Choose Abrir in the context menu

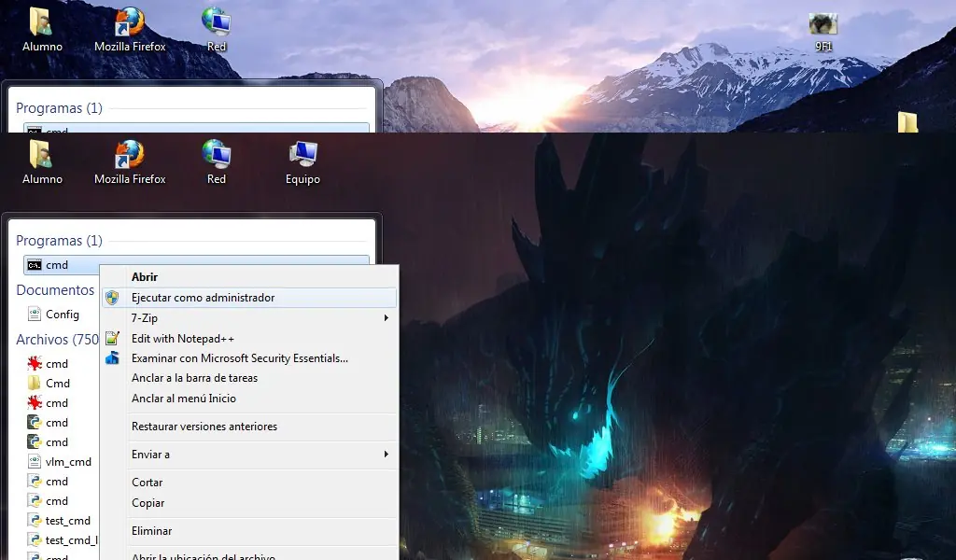point(249,277)
